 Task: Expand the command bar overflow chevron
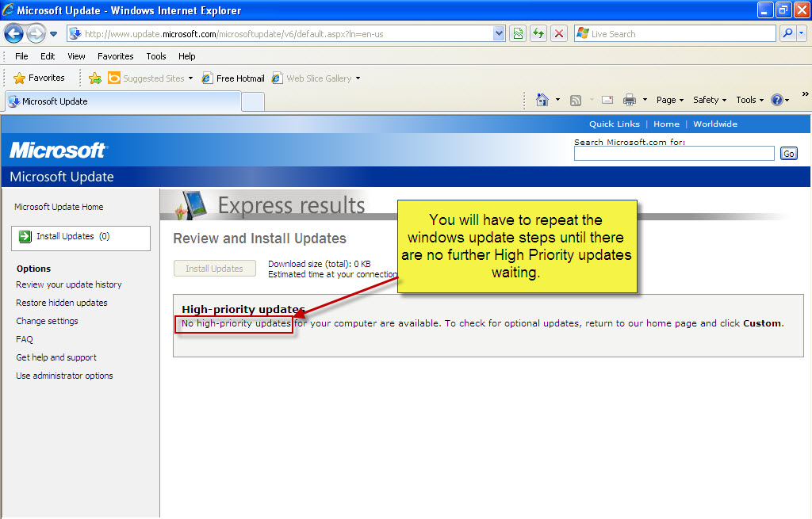(805, 93)
